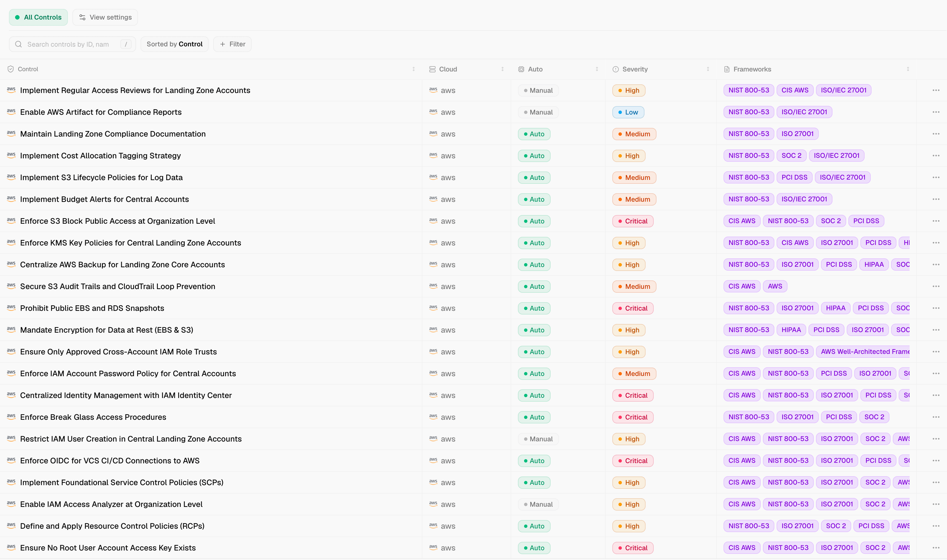Open more options for Centralize AWS Backup row
Screen dimensions: 947x560
(x=936, y=264)
